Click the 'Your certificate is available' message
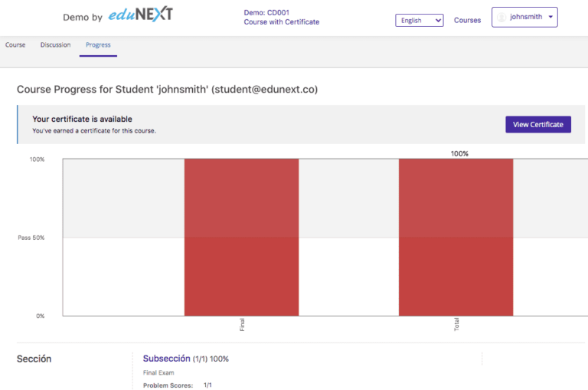588x390 pixels. pos(82,120)
